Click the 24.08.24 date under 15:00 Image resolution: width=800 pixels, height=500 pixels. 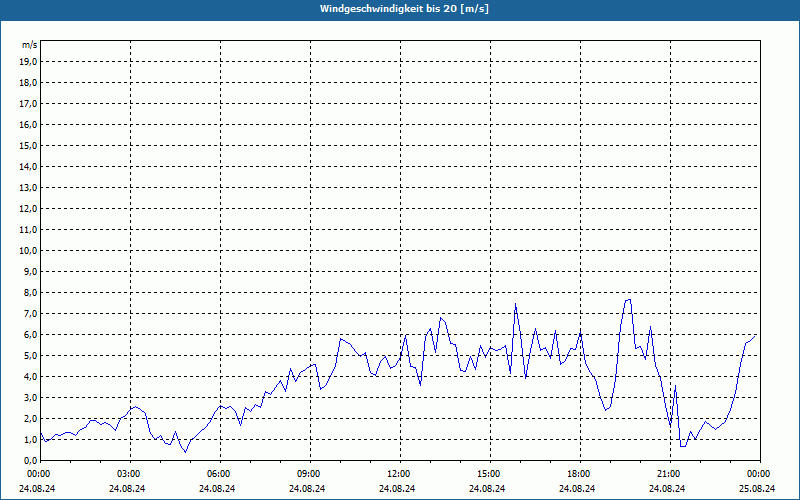point(487,488)
